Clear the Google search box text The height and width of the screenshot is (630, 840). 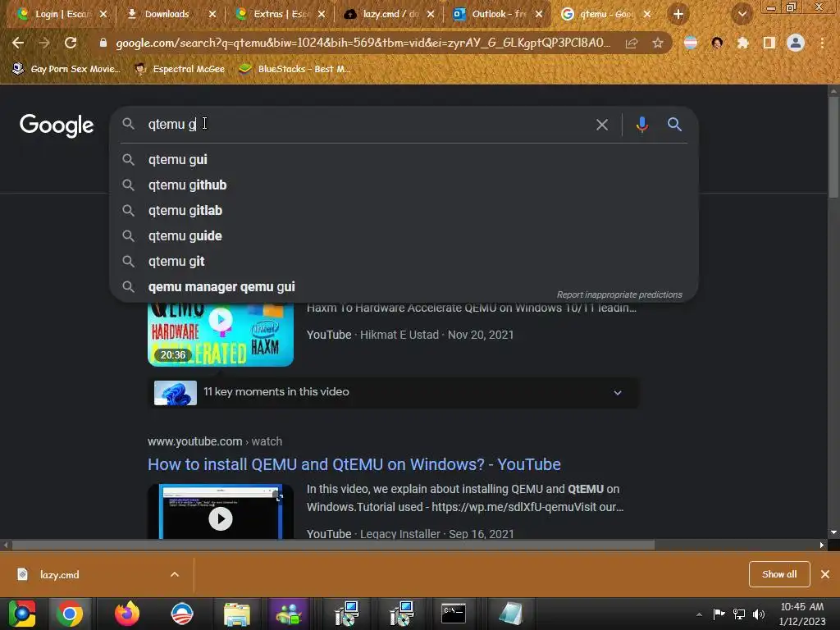602,125
